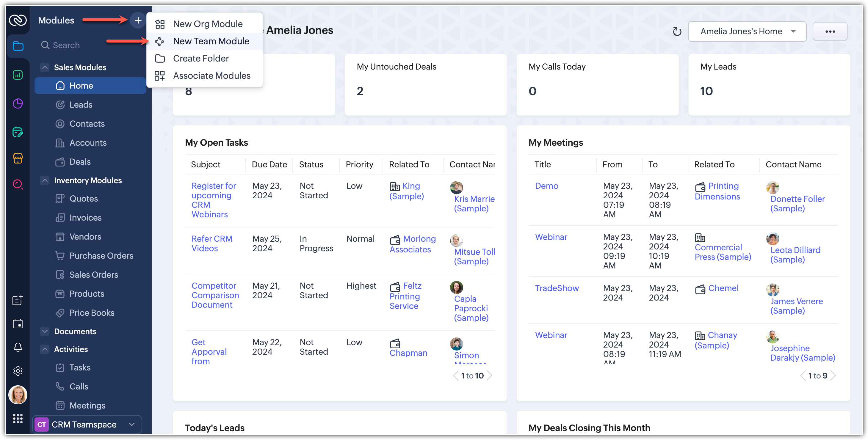Select New Team Module menu item
Viewport: 868px width, 440px height.
tap(211, 41)
